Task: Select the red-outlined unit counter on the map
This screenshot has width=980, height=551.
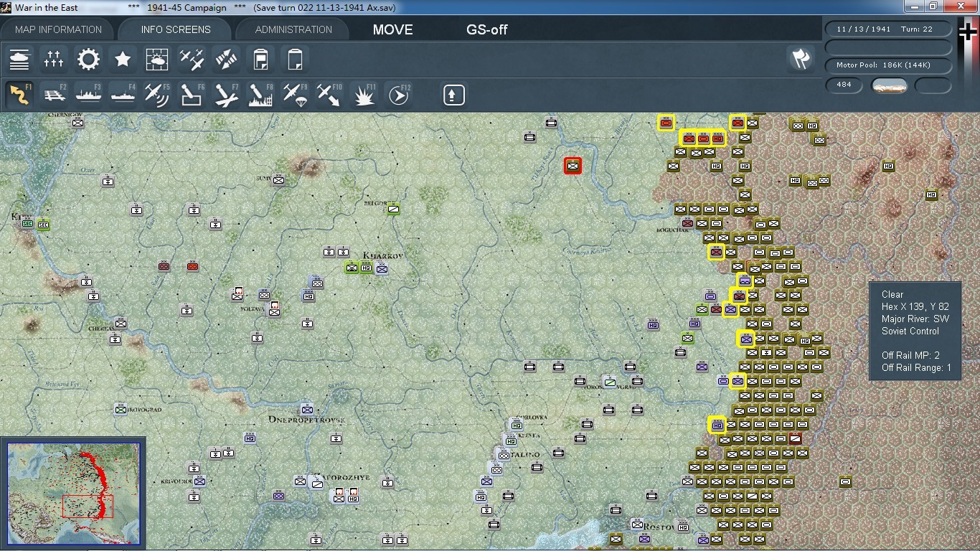Action: click(573, 166)
